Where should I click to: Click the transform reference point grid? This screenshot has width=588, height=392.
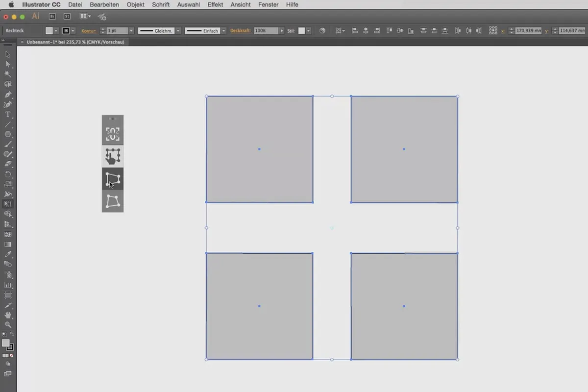(493, 30)
